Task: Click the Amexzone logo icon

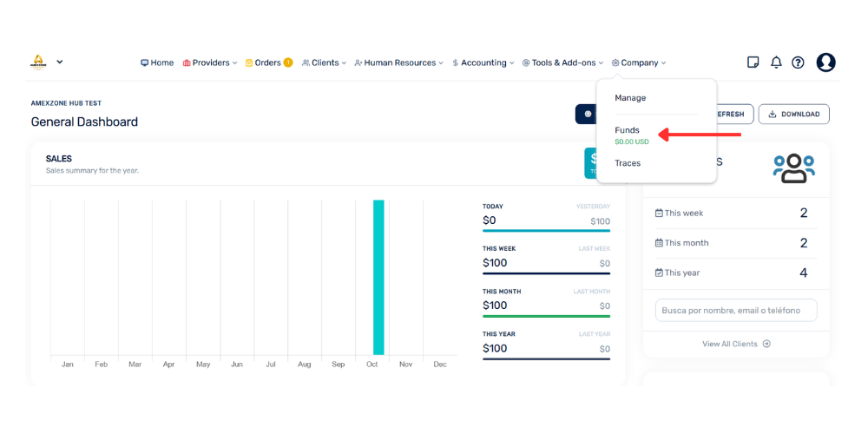Action: pyautogui.click(x=38, y=62)
